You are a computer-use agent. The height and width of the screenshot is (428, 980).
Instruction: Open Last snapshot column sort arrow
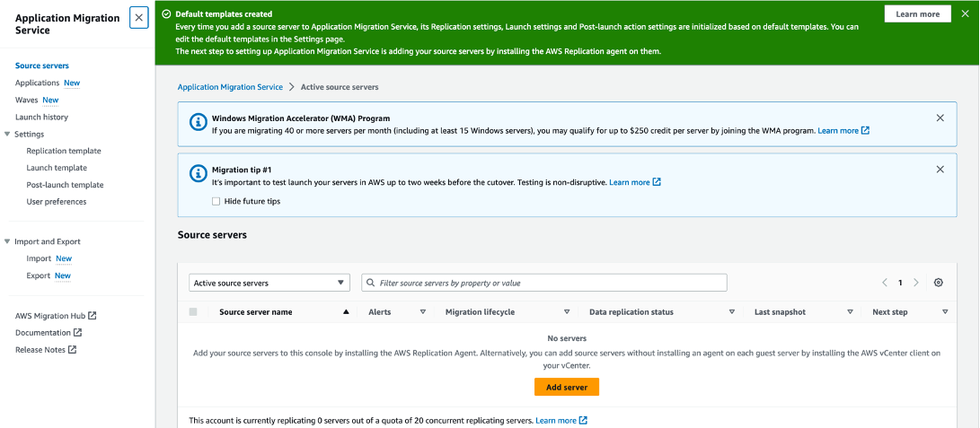(x=850, y=312)
